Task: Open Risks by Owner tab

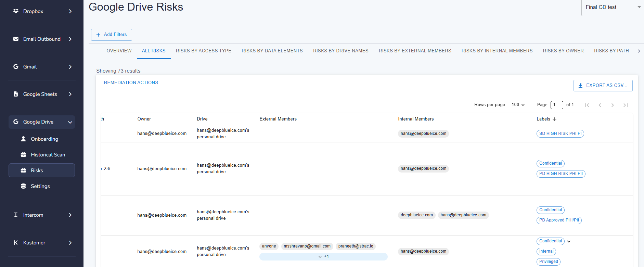Action: (563, 51)
